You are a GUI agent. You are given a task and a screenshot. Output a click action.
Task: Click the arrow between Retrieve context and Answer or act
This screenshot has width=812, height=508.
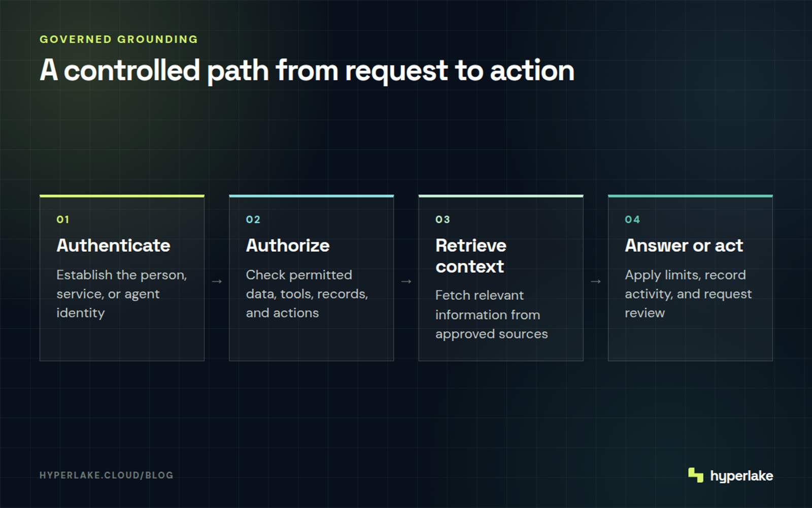coord(596,281)
